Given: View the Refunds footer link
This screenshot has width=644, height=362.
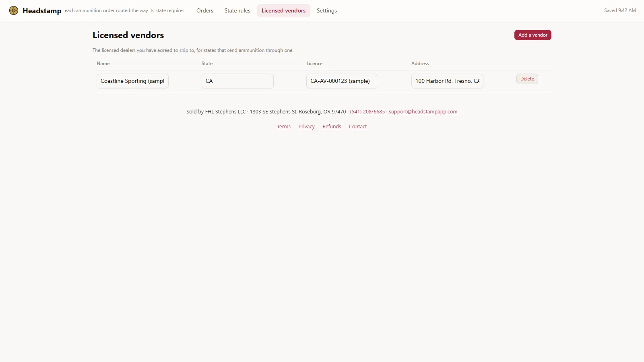Looking at the screenshot, I should click(x=332, y=127).
